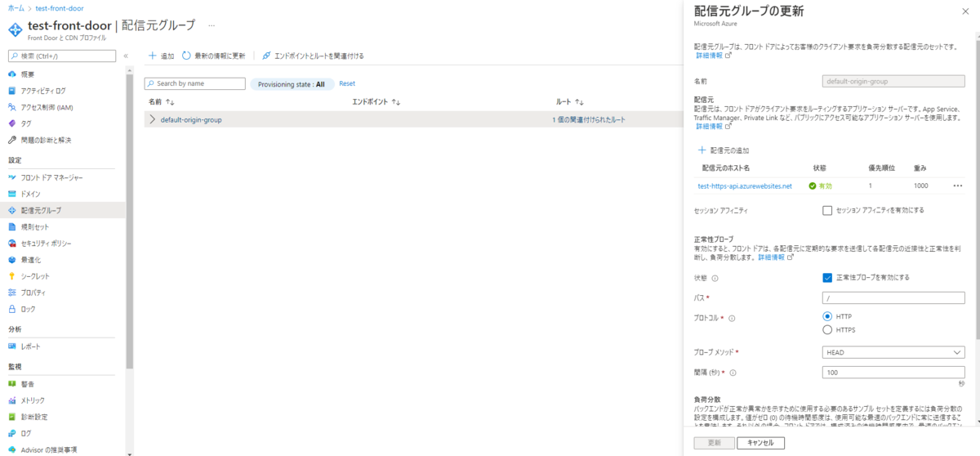Select 配信元グループ sidebar item
This screenshot has width=980, height=456.
(x=41, y=210)
